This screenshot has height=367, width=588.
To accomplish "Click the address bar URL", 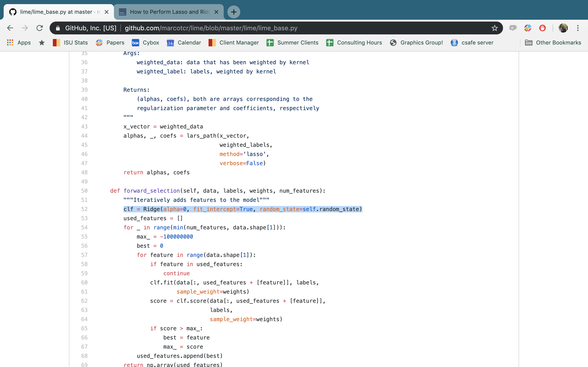I will [x=211, y=28].
